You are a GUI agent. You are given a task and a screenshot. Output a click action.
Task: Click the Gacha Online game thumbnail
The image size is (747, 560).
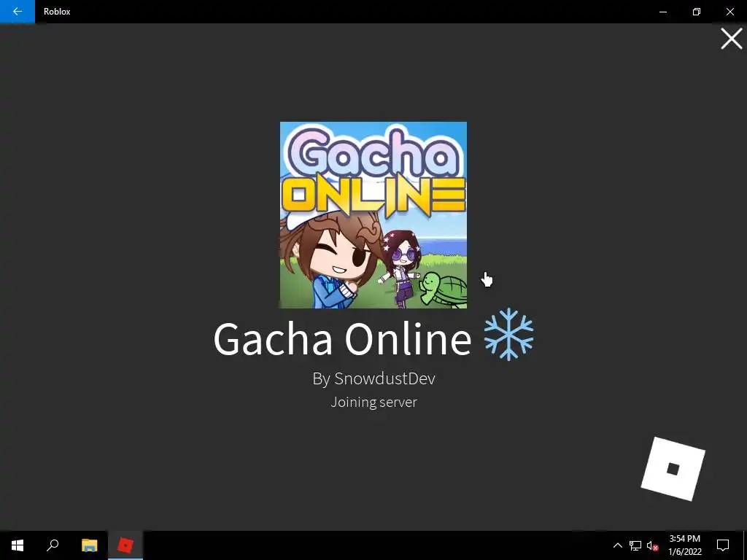click(373, 215)
